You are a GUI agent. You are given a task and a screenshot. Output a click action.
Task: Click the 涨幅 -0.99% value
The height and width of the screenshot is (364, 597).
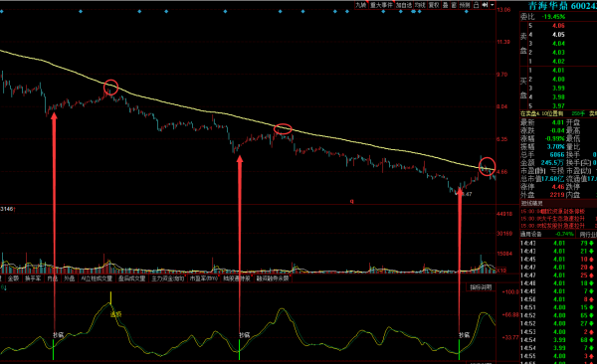point(555,138)
